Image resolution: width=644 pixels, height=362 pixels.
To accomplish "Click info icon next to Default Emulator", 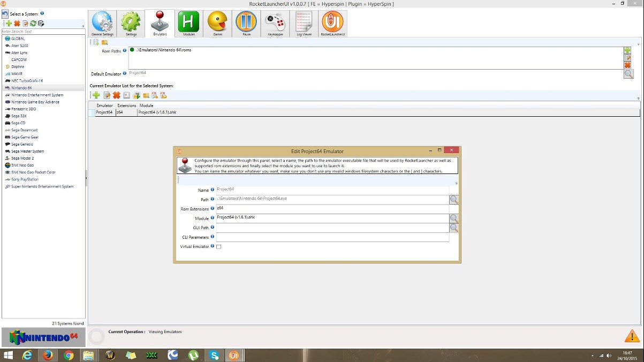I will tap(125, 73).
